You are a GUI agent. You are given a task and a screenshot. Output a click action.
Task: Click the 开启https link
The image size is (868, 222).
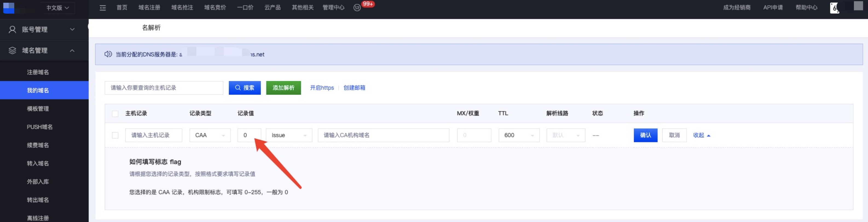pyautogui.click(x=322, y=88)
